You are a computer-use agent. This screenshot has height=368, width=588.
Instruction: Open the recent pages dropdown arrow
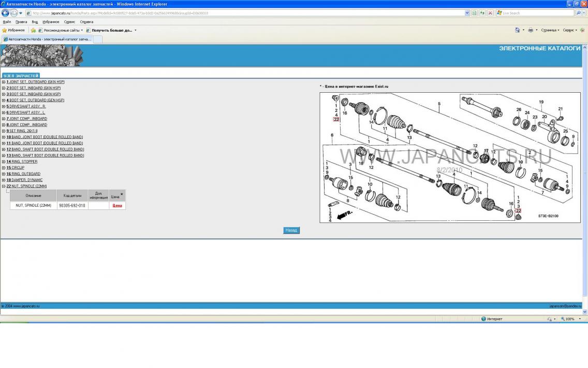pos(21,13)
